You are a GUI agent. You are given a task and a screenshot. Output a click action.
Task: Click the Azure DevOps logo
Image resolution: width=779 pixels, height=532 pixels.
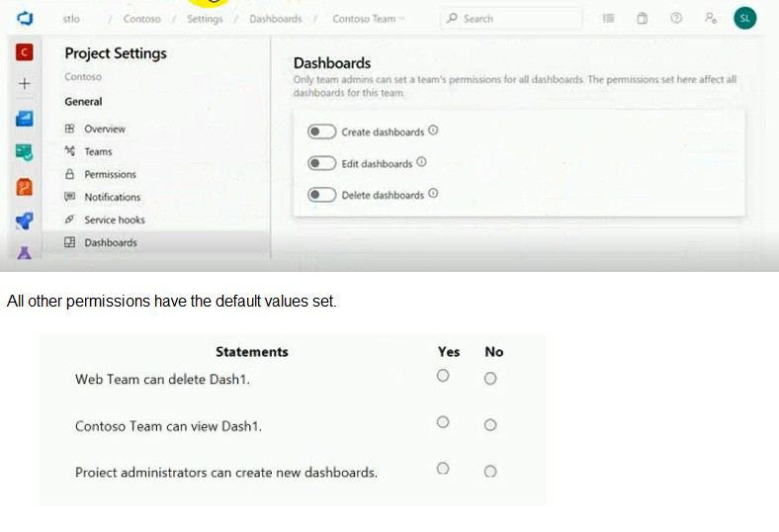[x=26, y=19]
